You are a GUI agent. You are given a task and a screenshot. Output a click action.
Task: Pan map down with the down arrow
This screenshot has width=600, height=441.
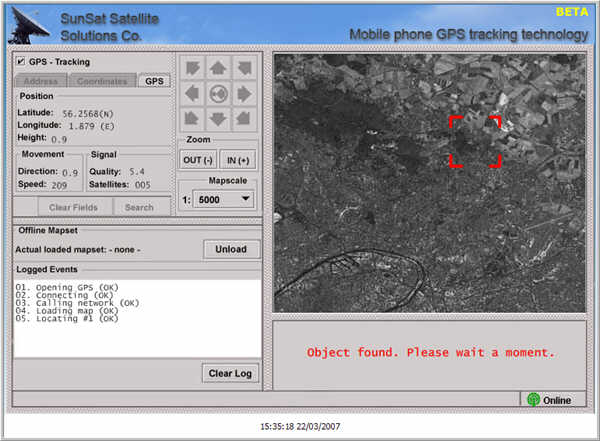click(218, 119)
